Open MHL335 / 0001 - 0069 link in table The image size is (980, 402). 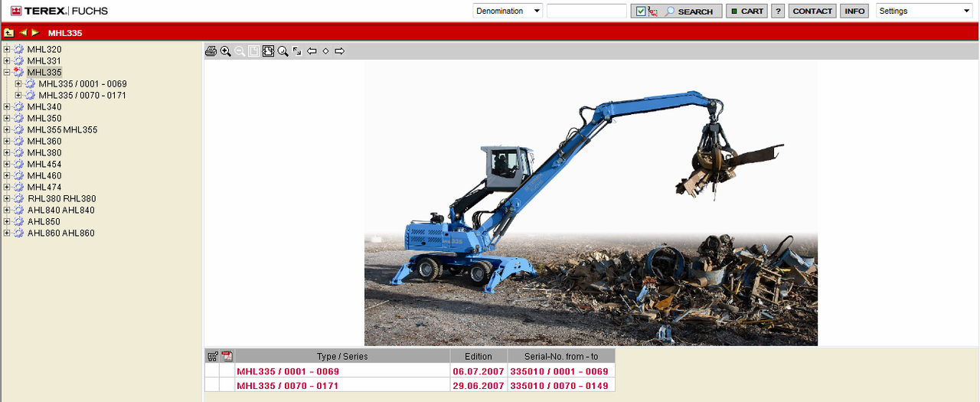288,371
